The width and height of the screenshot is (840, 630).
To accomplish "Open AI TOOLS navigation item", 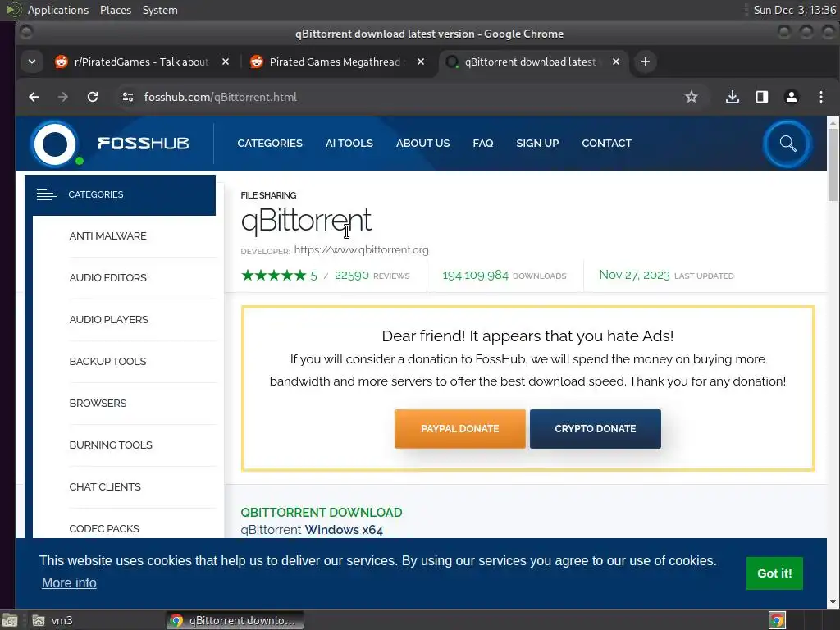I will [349, 143].
